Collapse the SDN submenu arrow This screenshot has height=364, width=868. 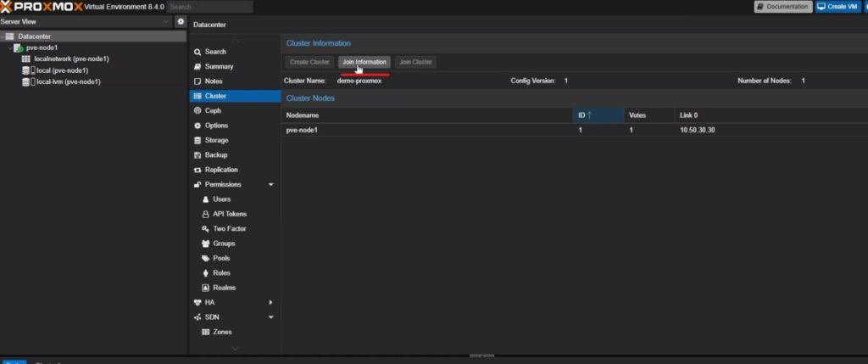(x=270, y=317)
